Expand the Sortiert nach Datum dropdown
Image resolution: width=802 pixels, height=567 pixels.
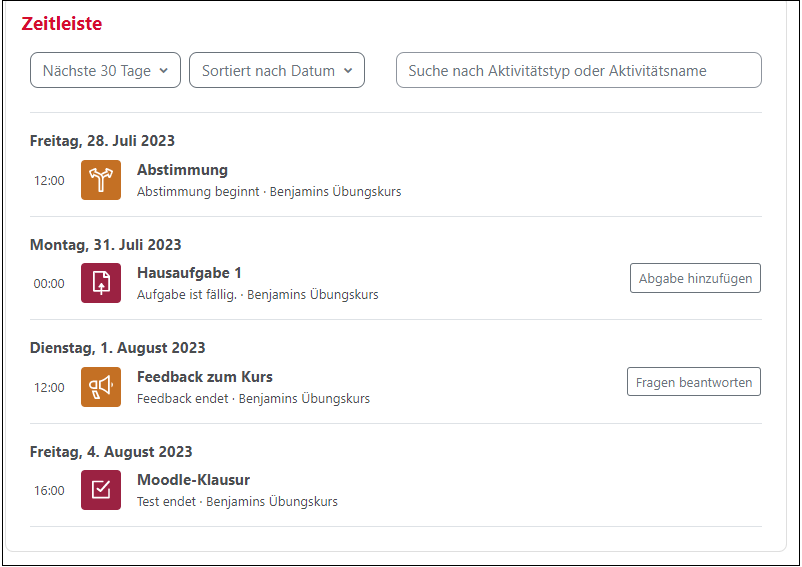[277, 71]
